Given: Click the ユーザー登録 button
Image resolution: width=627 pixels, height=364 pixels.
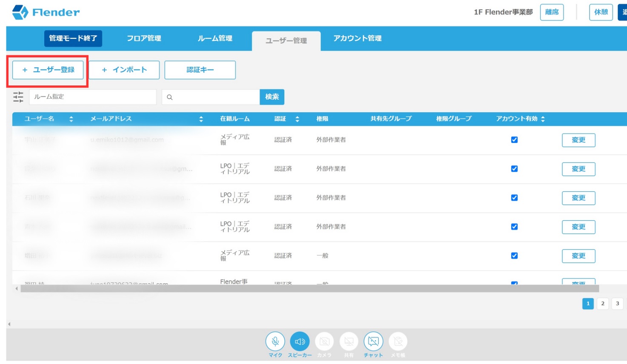Looking at the screenshot, I should 48,70.
